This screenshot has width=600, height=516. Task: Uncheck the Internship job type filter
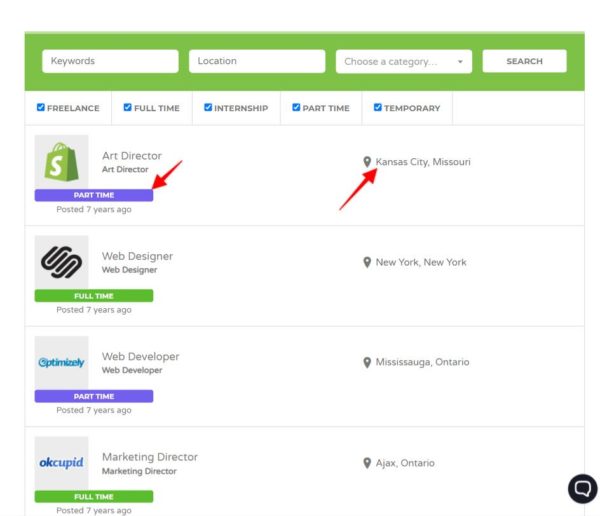[x=208, y=107]
